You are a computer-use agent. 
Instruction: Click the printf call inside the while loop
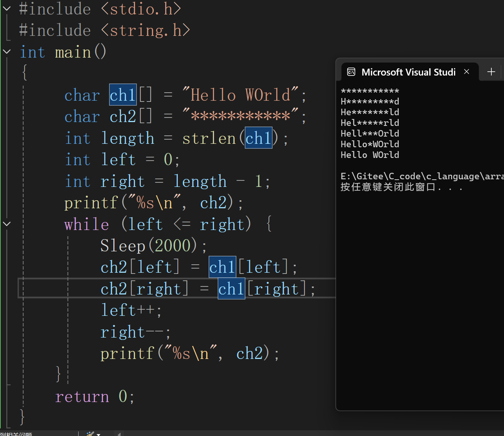(x=190, y=353)
